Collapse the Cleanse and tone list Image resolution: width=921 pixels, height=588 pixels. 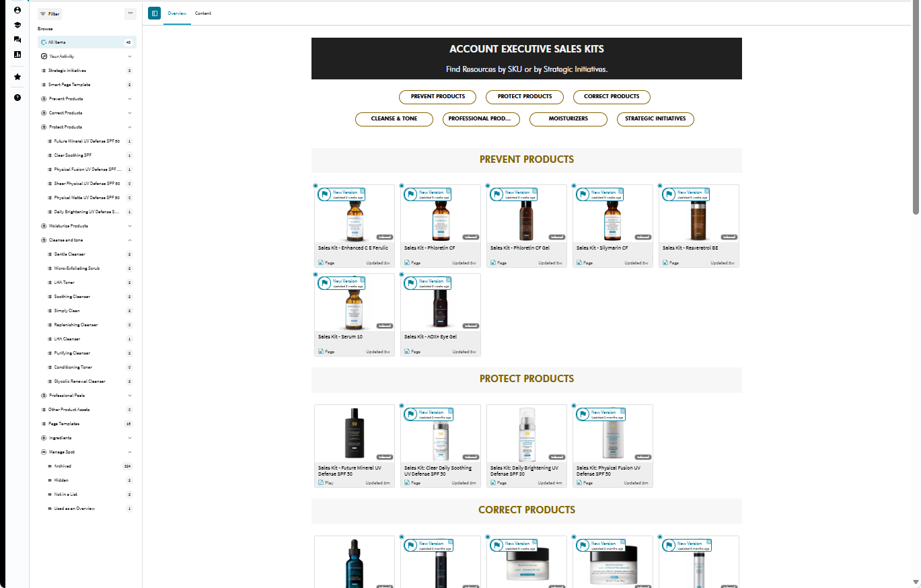[x=130, y=240]
